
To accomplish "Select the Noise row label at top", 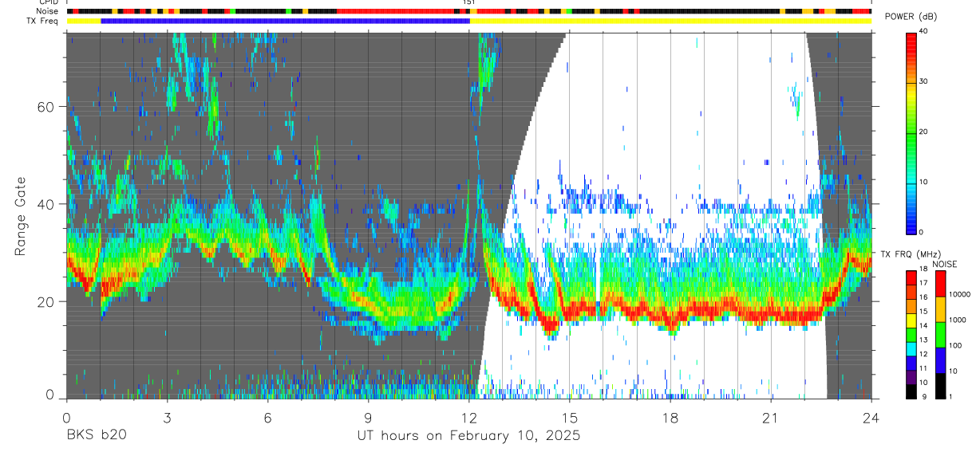I will (x=46, y=12).
